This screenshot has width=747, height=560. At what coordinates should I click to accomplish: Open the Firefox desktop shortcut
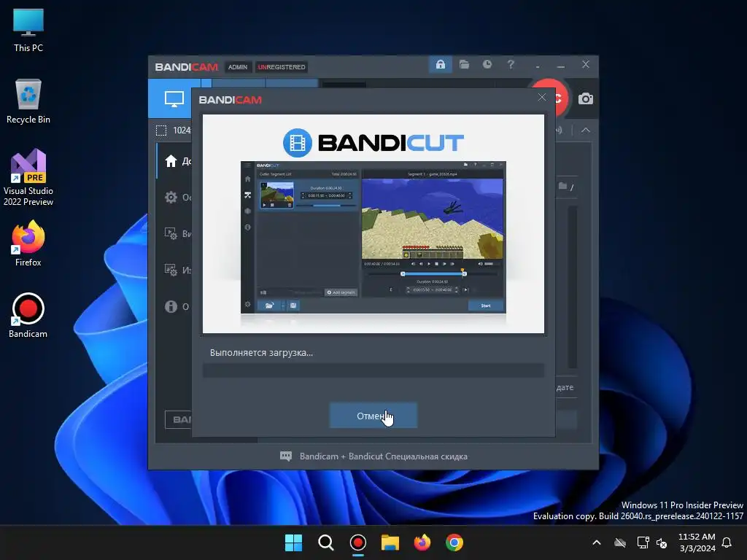[28, 244]
